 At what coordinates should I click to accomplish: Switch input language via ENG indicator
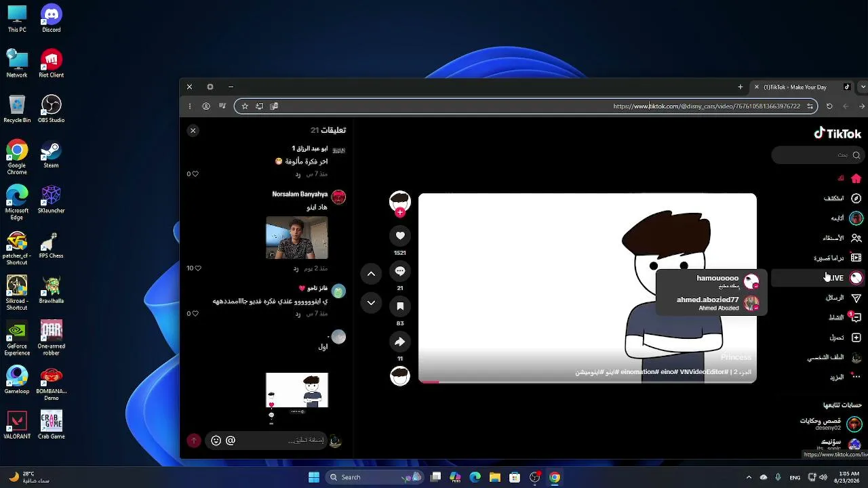tap(795, 477)
